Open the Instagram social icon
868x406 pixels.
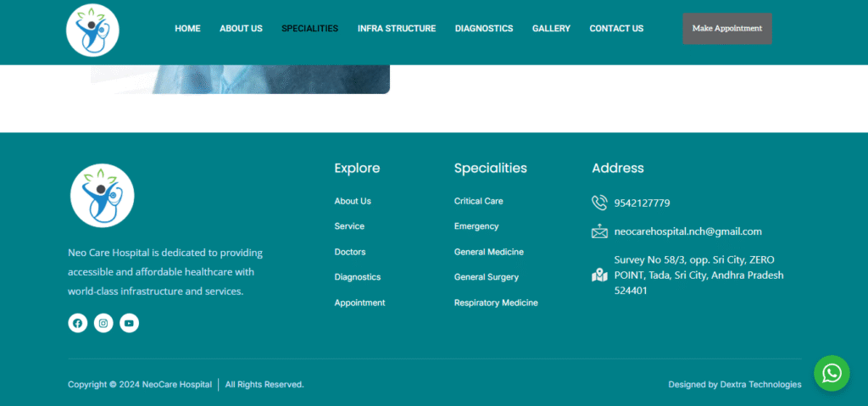coord(103,323)
